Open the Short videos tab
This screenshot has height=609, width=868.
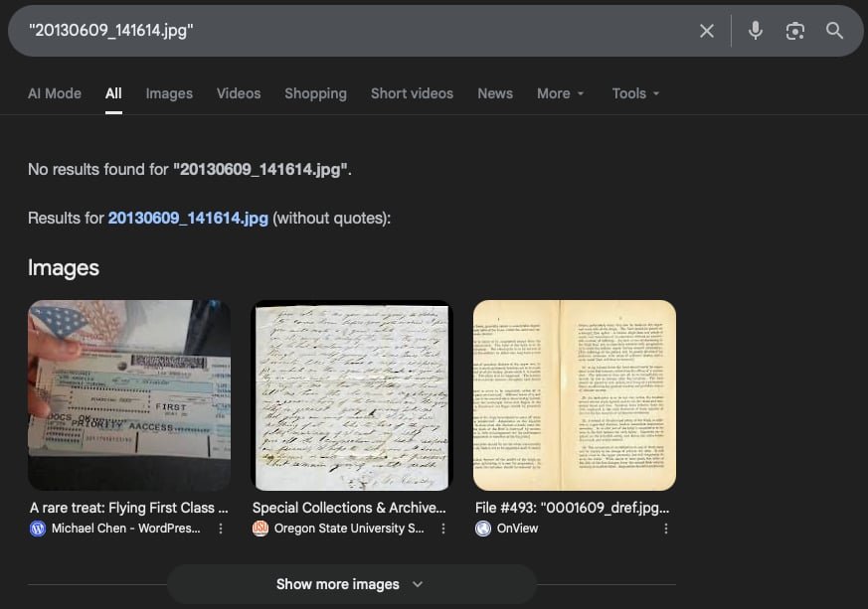coord(412,93)
